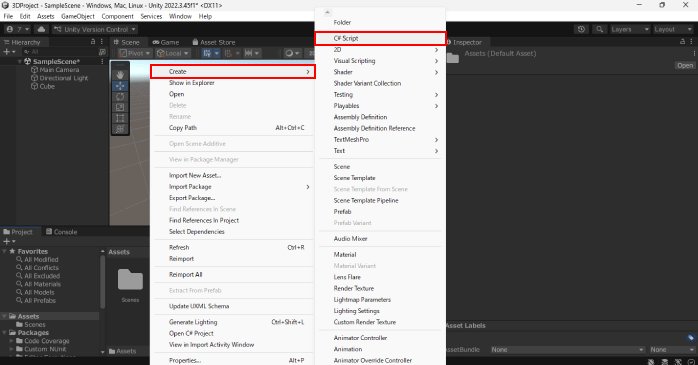698x365 pixels.
Task: Open Unity Version Control dropdown
Action: [94, 29]
